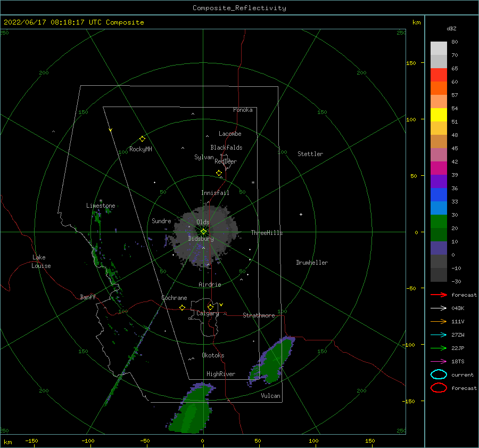Click the white 04DK arrow icon
Screen dimensions: 479x448
click(439, 308)
